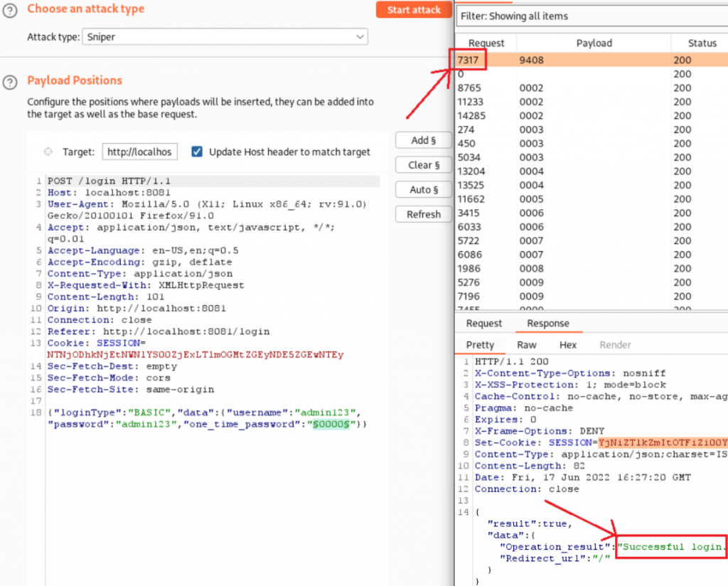Select the Render view tab
The height and width of the screenshot is (586, 728).
pos(615,345)
